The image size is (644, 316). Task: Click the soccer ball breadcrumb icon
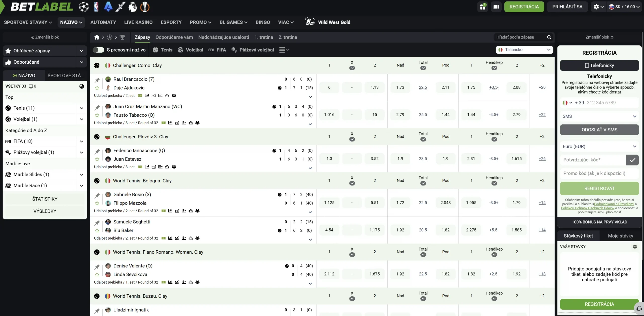click(110, 37)
